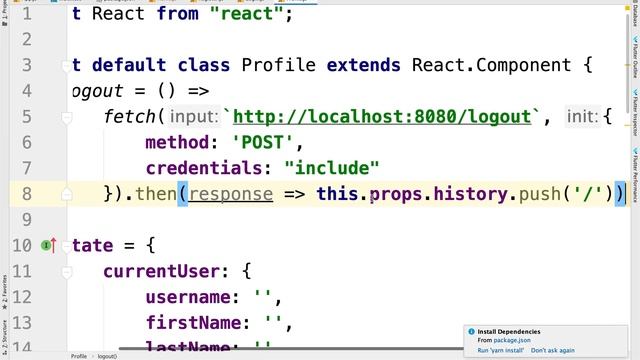This screenshot has height=360, width=640.
Task: Click the override gutter icon on line 10
Action: pos(49,246)
